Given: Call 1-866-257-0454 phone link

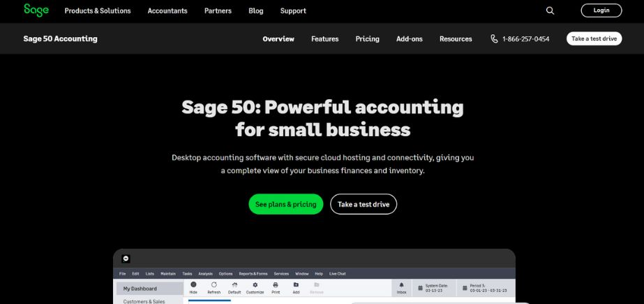Looking at the screenshot, I should 525,39.
